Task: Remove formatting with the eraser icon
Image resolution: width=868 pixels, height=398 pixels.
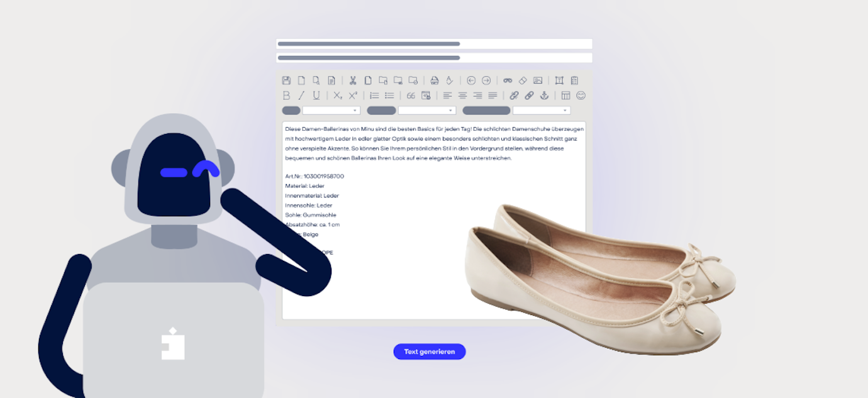Action: [x=523, y=80]
